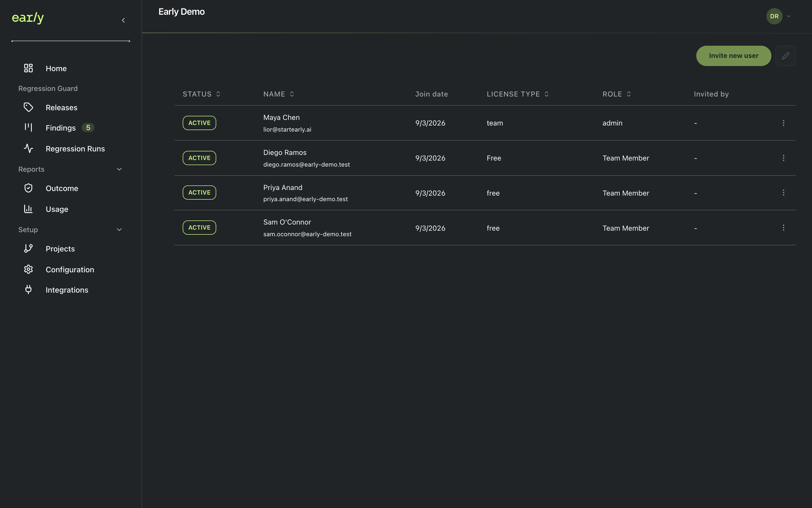Click the Outcome shield icon

point(28,188)
